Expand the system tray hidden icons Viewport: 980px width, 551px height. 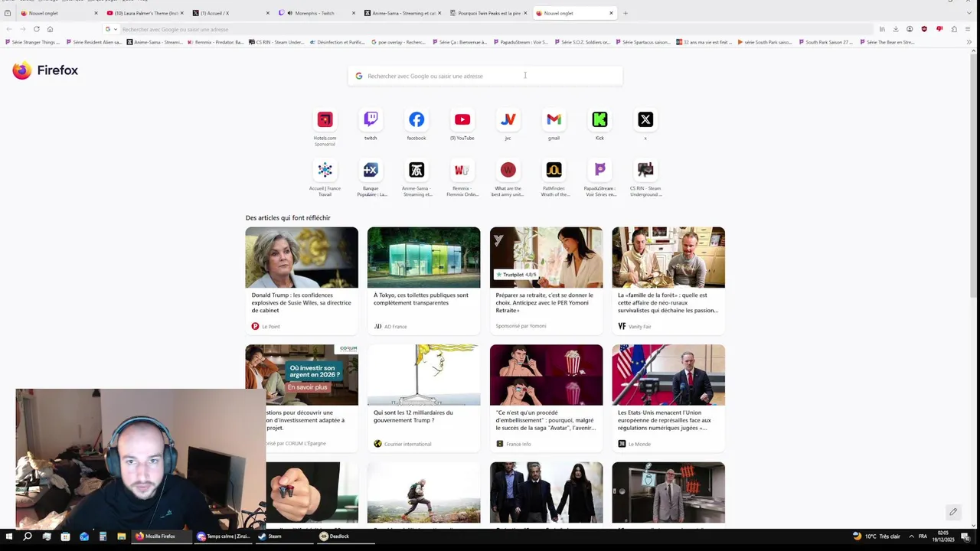910,536
